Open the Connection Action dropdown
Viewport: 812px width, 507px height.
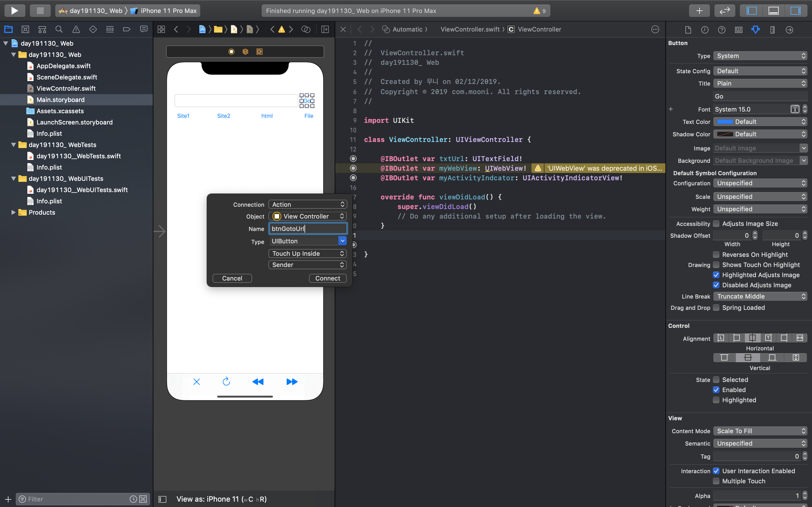coord(307,204)
